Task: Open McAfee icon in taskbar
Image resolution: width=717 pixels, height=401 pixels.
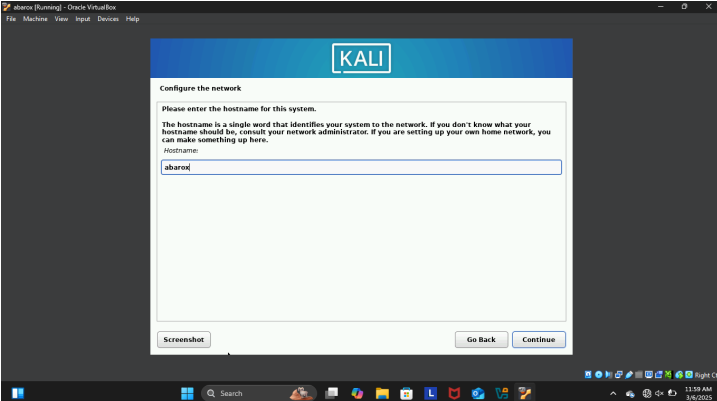Action: tap(454, 393)
